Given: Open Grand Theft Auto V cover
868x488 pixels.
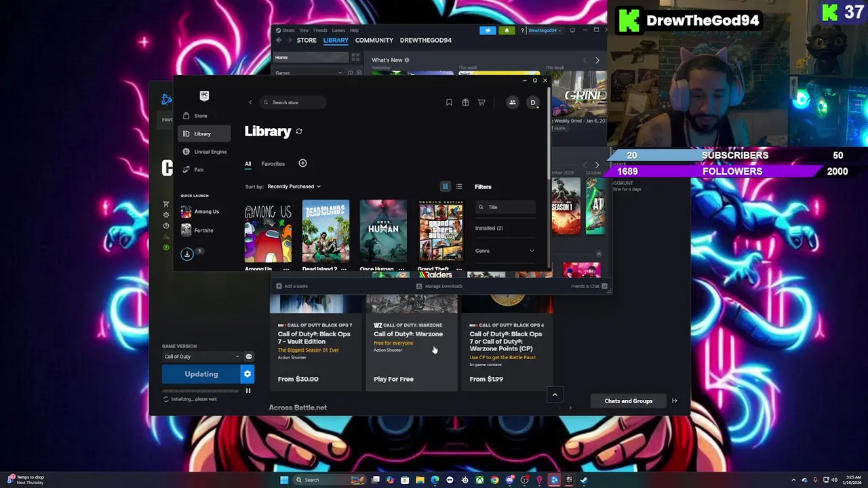Looking at the screenshot, I should point(441,231).
